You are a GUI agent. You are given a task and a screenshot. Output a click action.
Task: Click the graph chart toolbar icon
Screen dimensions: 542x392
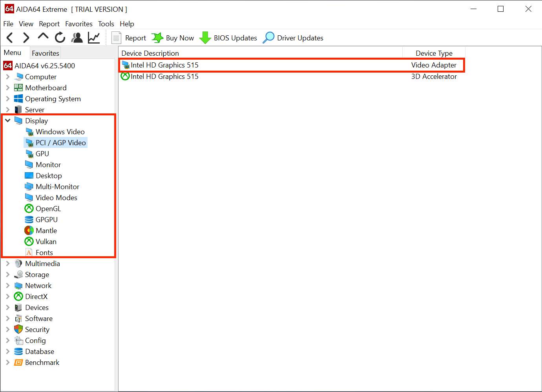94,38
